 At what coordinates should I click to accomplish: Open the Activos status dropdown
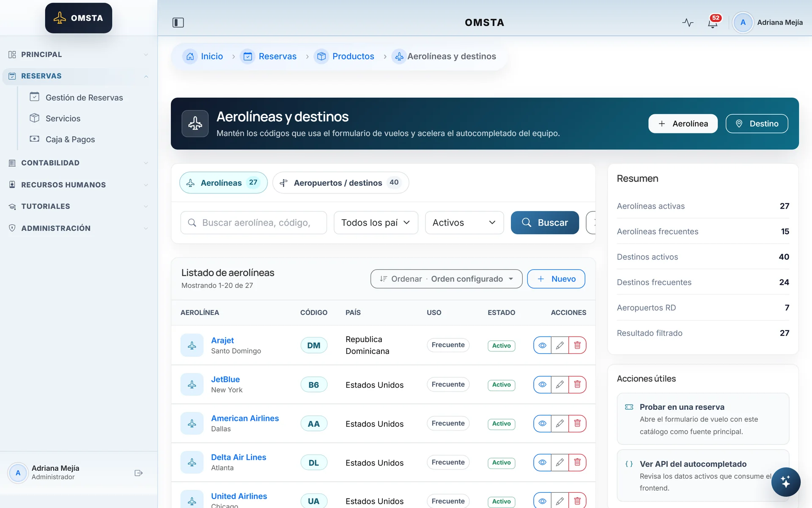[x=464, y=223]
